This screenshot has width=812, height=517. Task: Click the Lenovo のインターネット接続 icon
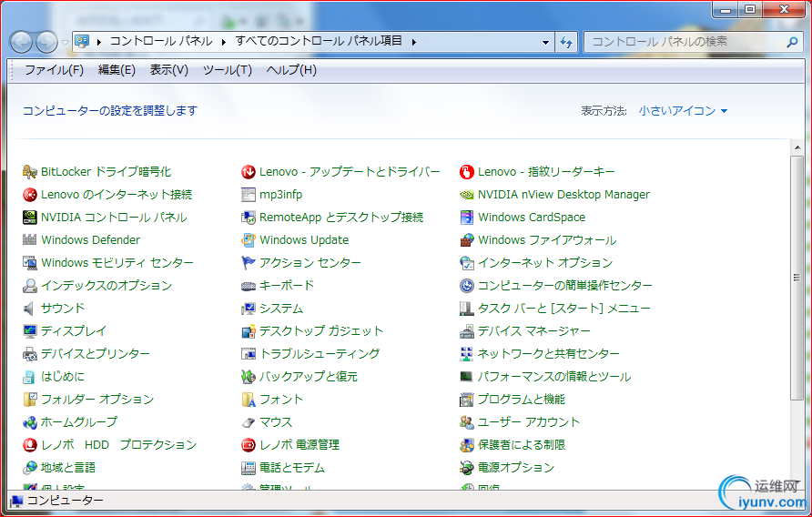(x=30, y=195)
